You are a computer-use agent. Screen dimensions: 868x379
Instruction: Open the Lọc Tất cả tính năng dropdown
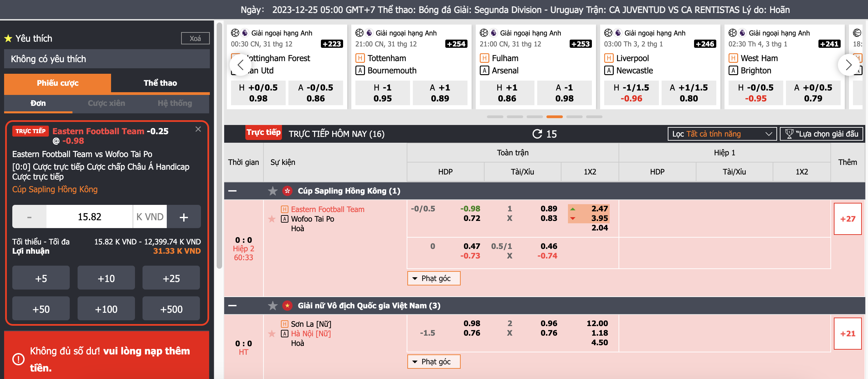[722, 134]
